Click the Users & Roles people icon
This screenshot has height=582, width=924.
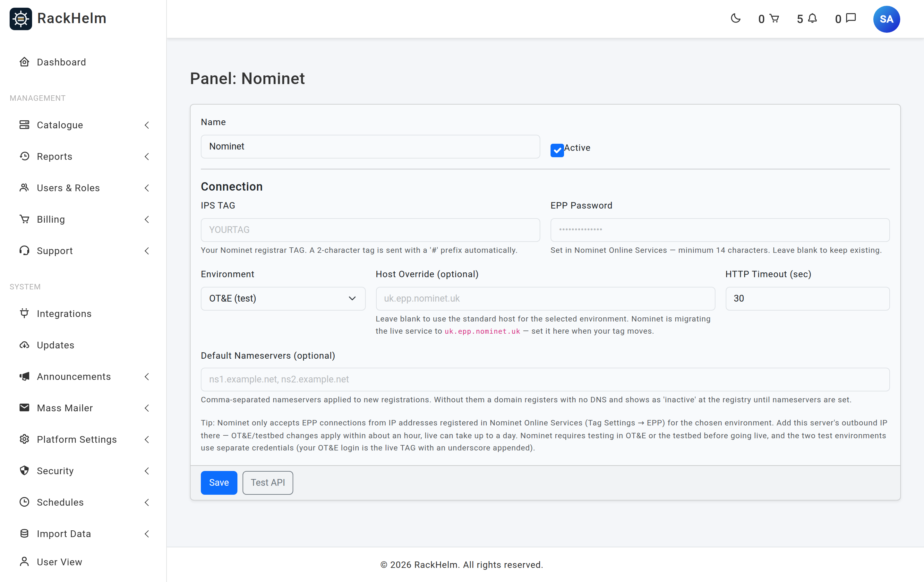coord(24,188)
